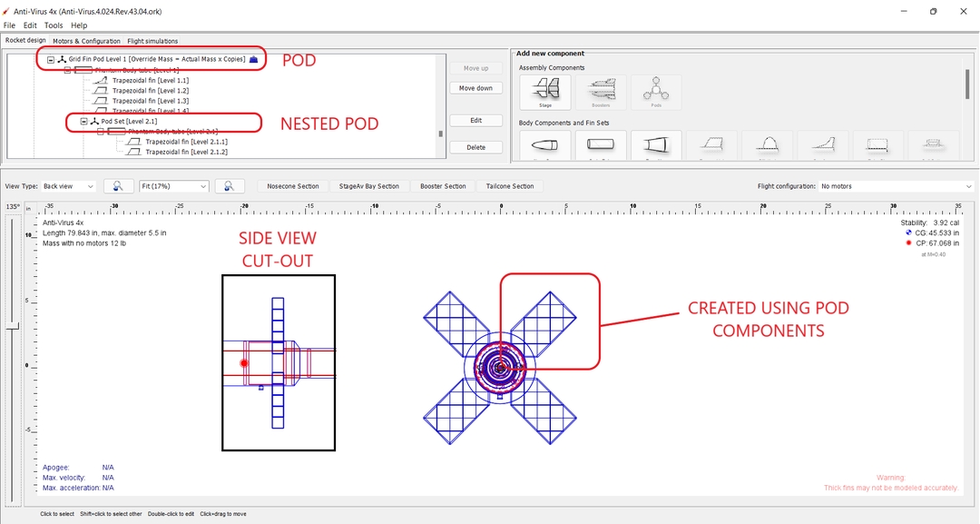Viewport: 980px width, 524px height.
Task: Click the Move up button
Action: pos(475,68)
